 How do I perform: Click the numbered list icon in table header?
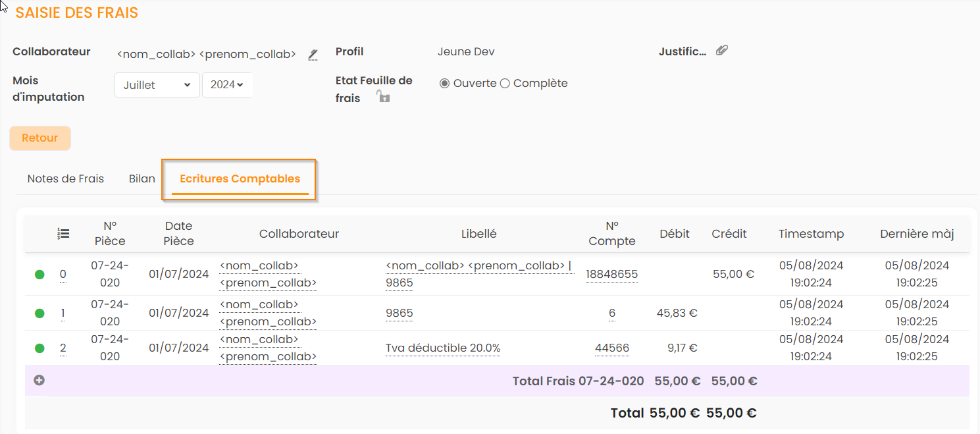[64, 233]
